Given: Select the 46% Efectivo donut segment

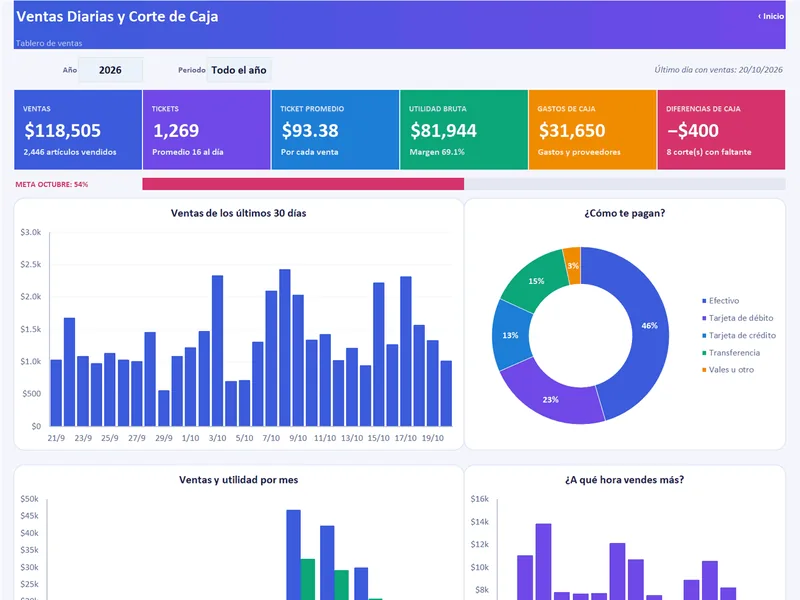Looking at the screenshot, I should [650, 326].
